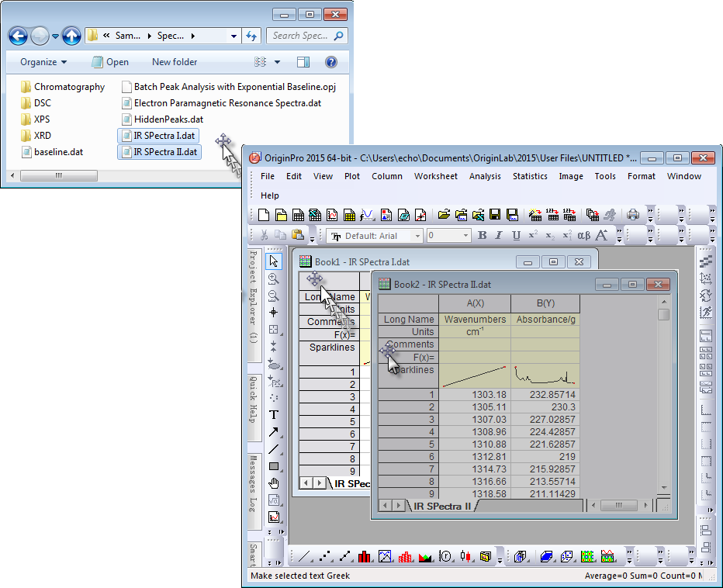Select the IR SPectra I.dat file
The width and height of the screenshot is (723, 588).
pyautogui.click(x=158, y=136)
